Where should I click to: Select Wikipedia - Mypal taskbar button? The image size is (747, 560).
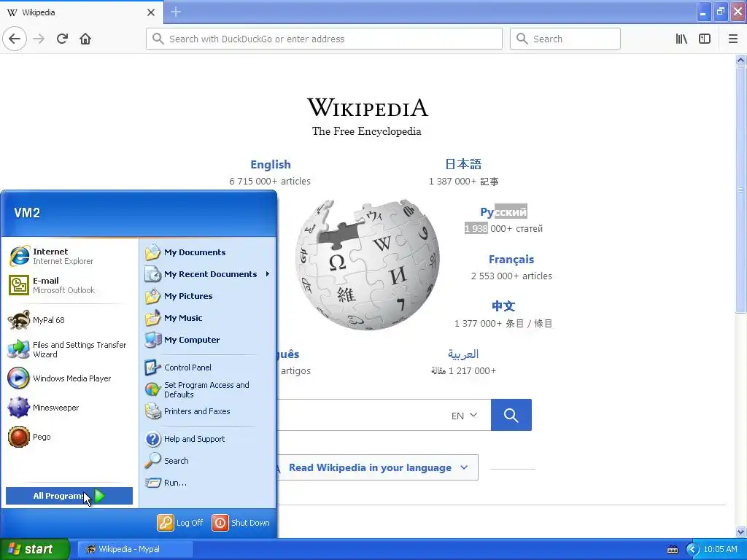tap(135, 549)
